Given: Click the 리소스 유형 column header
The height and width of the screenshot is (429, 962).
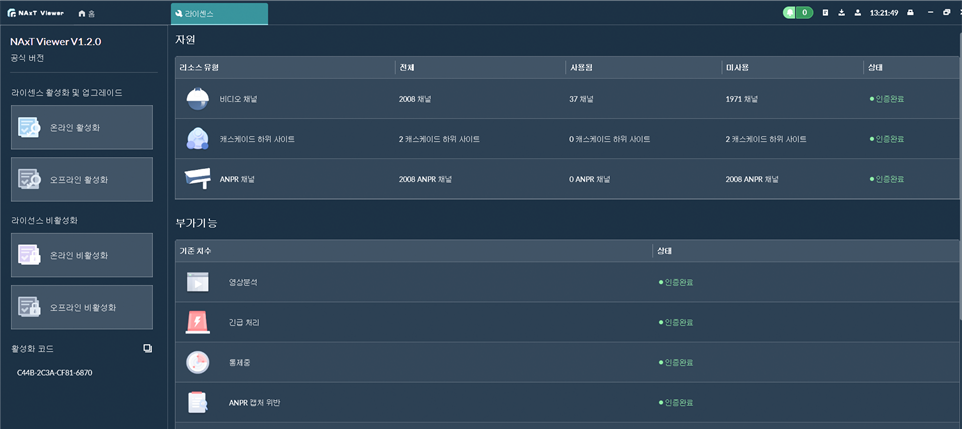Looking at the screenshot, I should click(x=199, y=67).
